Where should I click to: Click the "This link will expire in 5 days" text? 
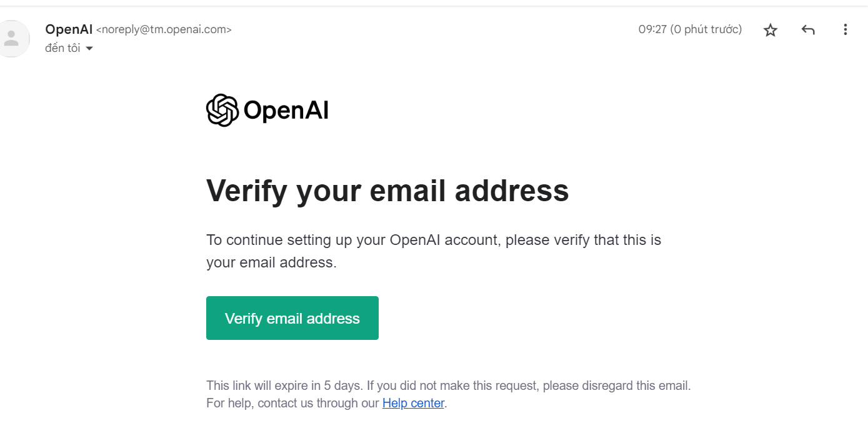coord(284,386)
